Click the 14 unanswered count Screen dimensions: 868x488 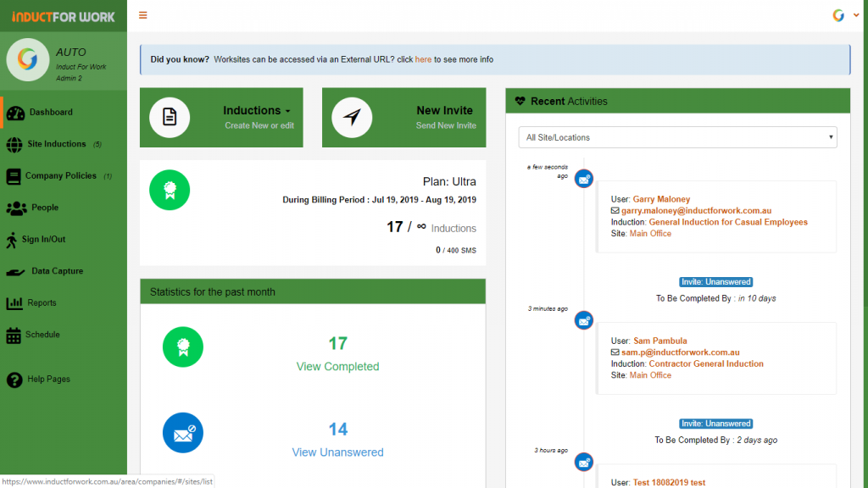tap(337, 430)
